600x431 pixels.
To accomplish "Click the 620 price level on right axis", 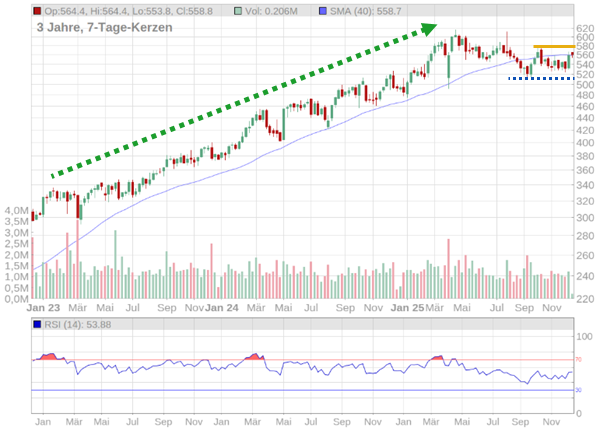I will [x=586, y=29].
